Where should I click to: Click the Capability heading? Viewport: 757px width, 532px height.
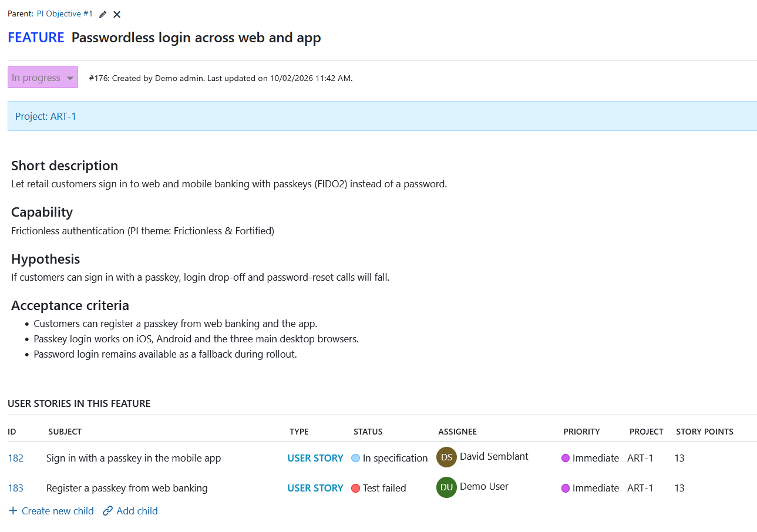coord(42,212)
